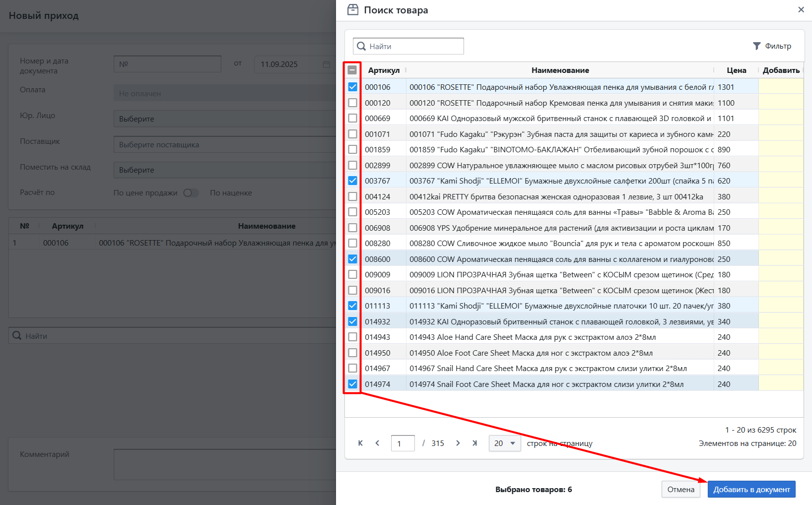Go to the previous results page
The image size is (812, 505).
coord(377,443)
